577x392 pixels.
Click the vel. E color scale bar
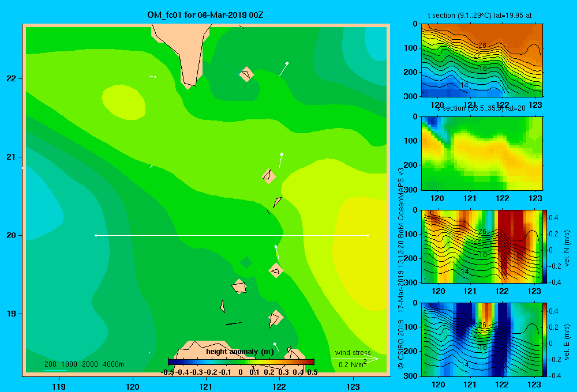click(545, 340)
